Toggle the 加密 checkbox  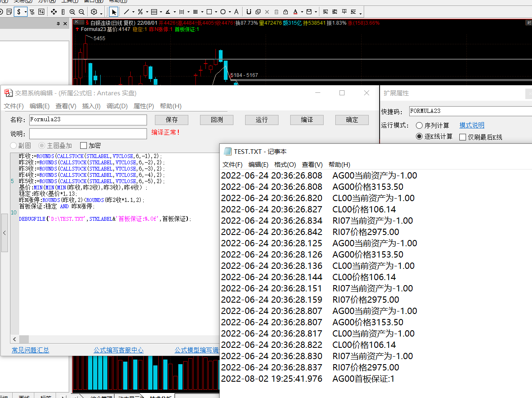[84, 145]
